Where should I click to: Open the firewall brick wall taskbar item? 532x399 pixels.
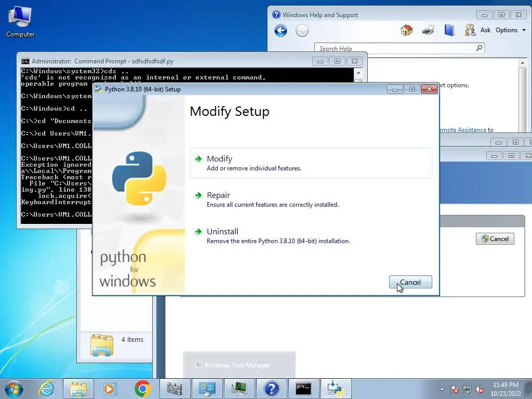175,389
